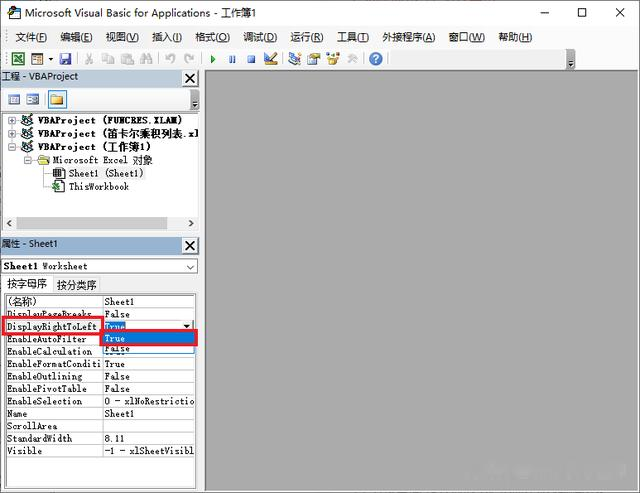Click the Undo toolbar icon

pyautogui.click(x=170, y=59)
